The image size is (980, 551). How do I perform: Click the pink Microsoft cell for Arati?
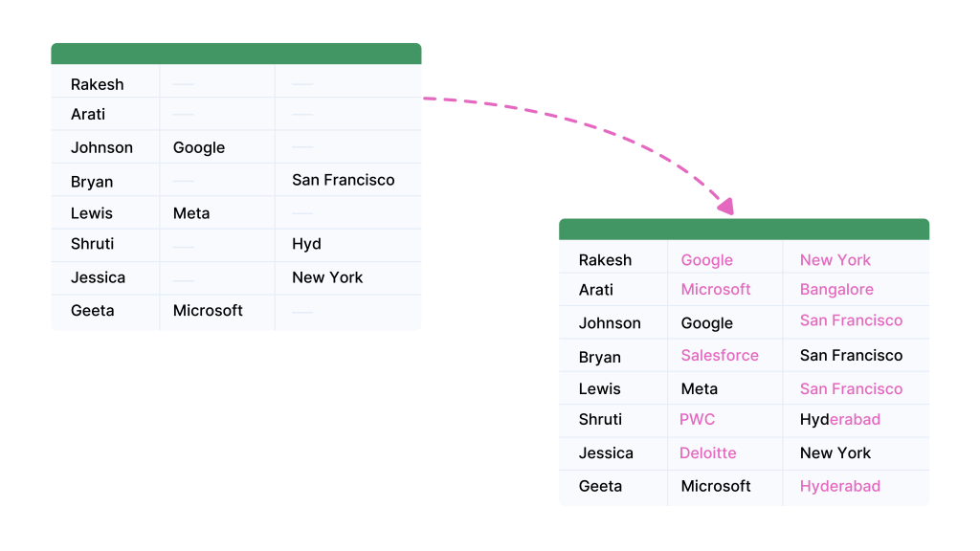725,289
